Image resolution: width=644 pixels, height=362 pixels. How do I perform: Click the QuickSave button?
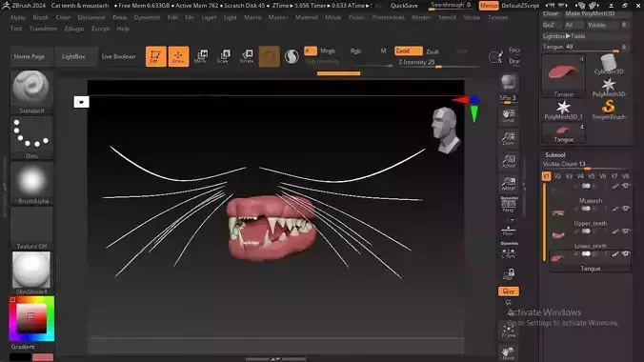[404, 6]
